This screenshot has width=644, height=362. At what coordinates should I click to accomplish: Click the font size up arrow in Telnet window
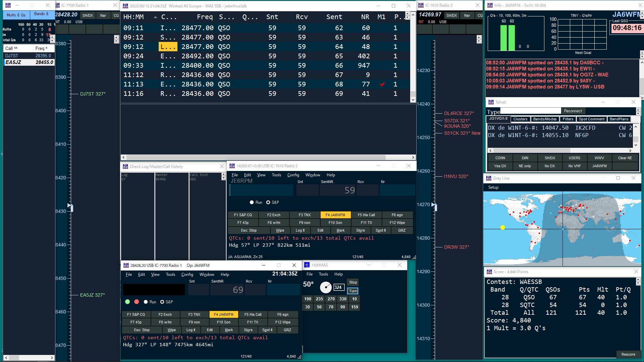638,109
